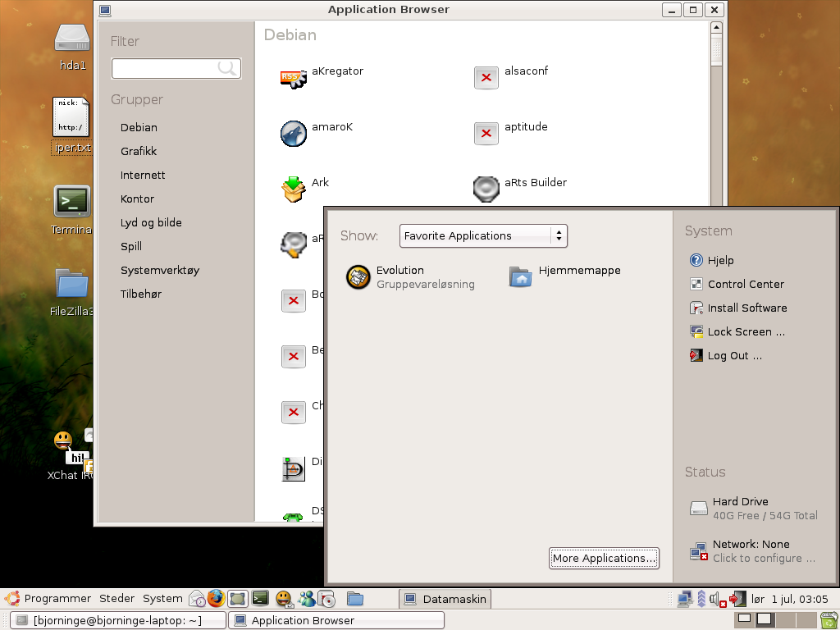Click the amaroK application name
The height and width of the screenshot is (630, 840).
(x=332, y=127)
